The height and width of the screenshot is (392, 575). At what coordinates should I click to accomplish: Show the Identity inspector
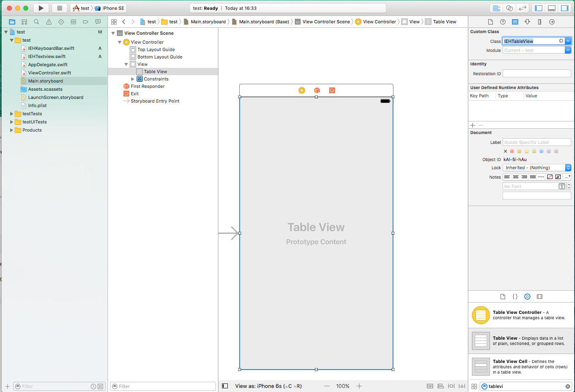(x=515, y=22)
